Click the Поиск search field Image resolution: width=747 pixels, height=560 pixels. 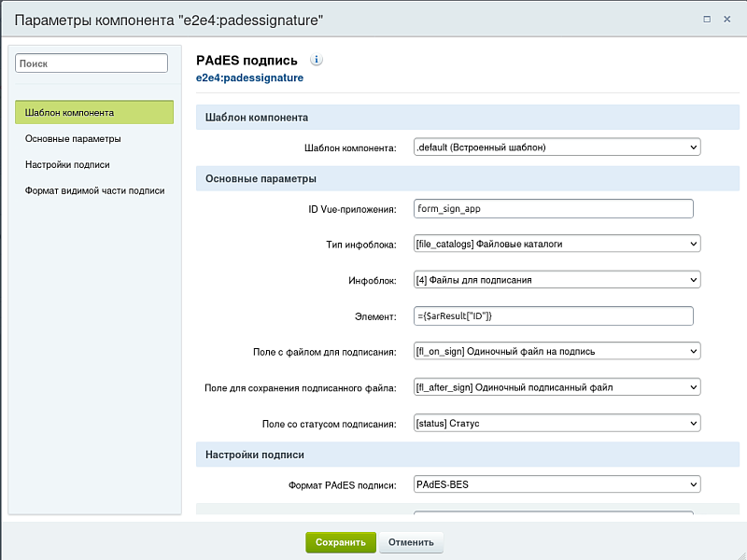pyautogui.click(x=92, y=63)
